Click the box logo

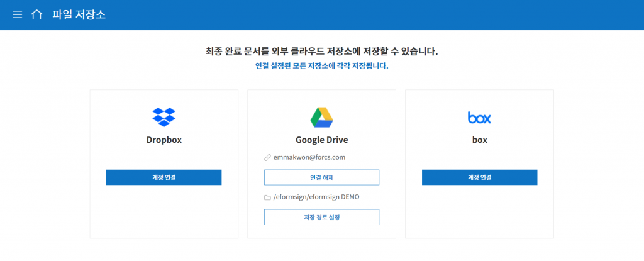[x=479, y=118]
